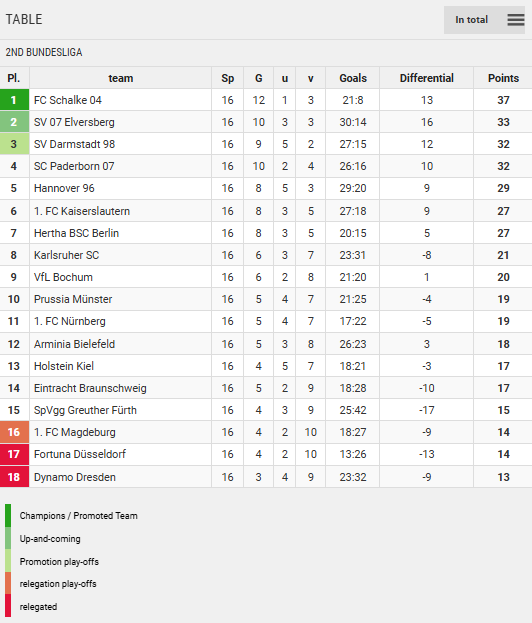Open 1. FC Kaiserslautern team entry
The image size is (532, 623).
coord(82,211)
